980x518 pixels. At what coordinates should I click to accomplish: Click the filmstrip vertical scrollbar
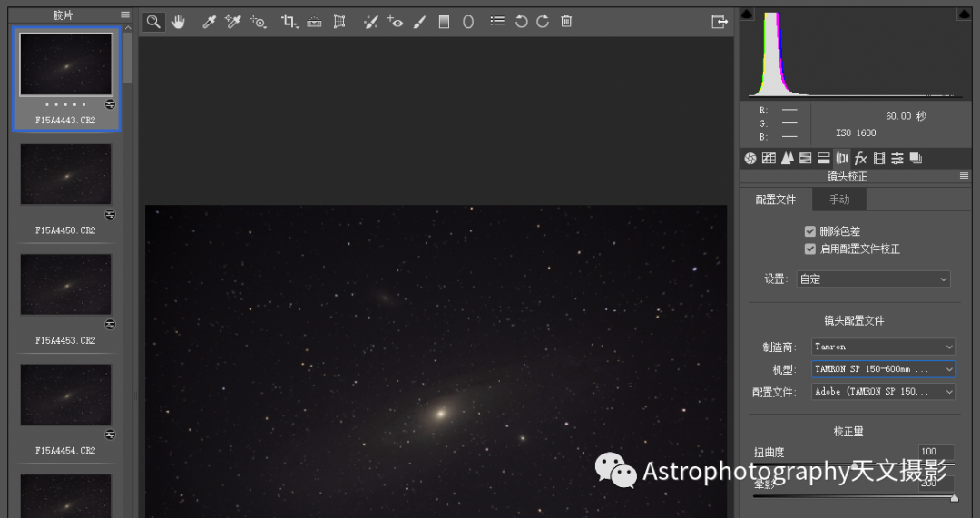(128, 57)
